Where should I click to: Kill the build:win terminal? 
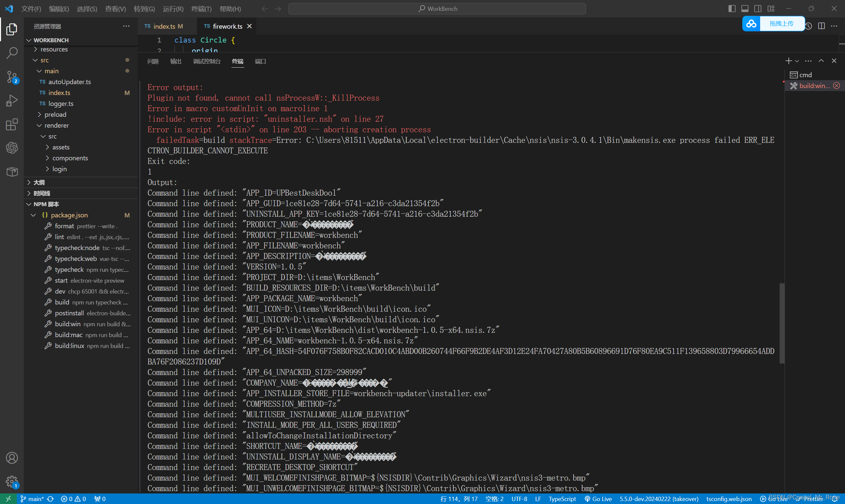(836, 85)
